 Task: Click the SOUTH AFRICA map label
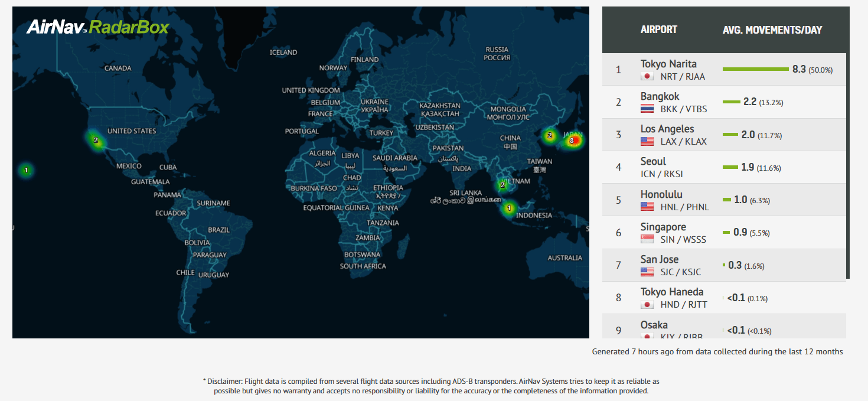pos(363,266)
